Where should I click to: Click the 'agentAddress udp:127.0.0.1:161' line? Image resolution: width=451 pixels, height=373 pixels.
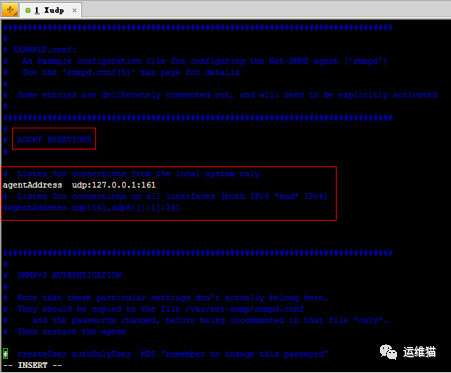[x=79, y=185]
